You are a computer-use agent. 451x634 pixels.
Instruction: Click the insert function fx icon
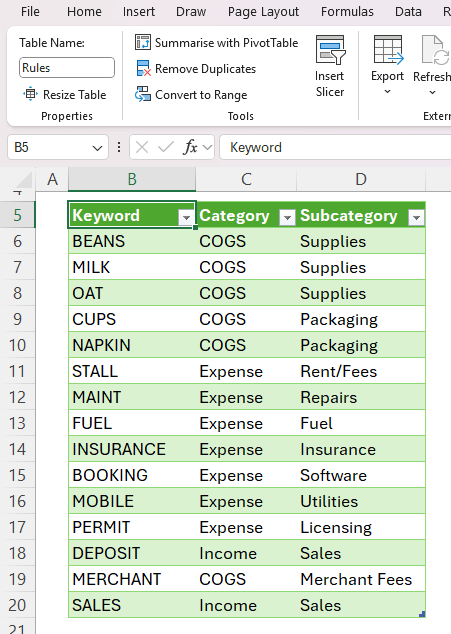191,147
